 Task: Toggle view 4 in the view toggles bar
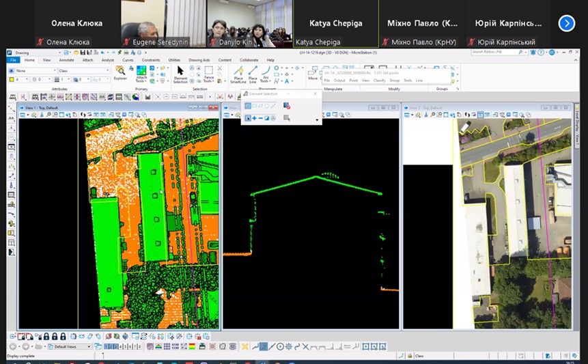pyautogui.click(x=120, y=347)
